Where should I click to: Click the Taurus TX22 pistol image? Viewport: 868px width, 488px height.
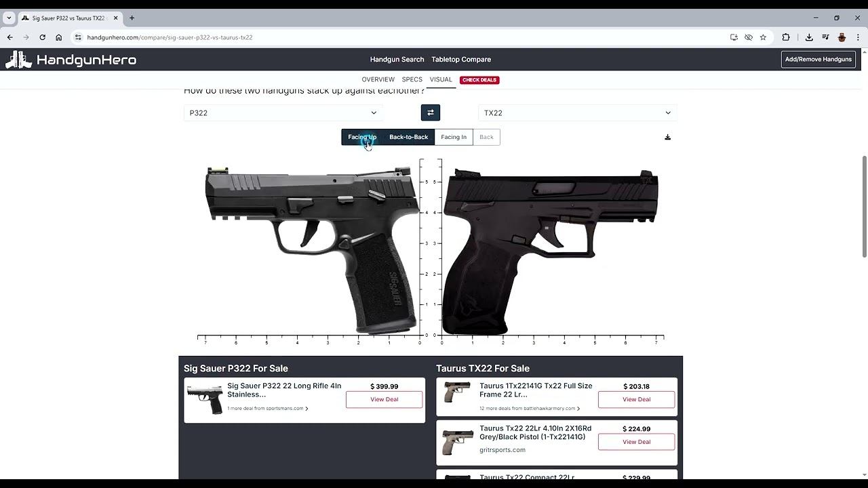[550, 252]
